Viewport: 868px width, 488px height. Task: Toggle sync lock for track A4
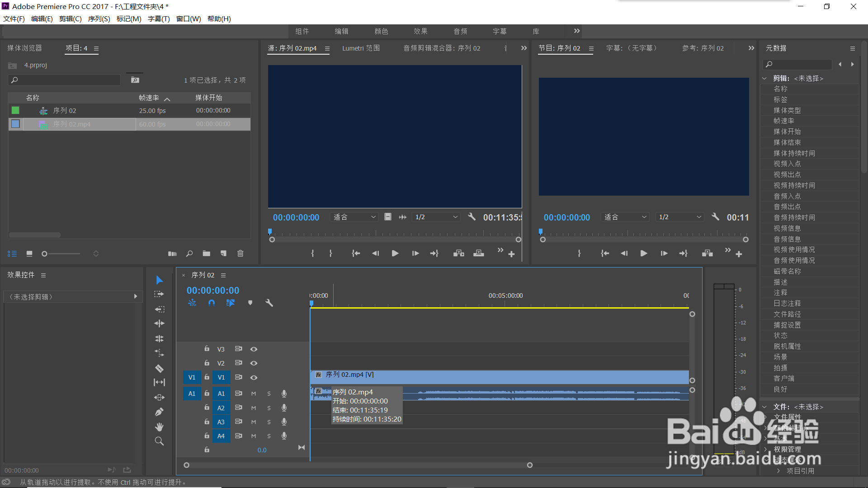tap(238, 436)
